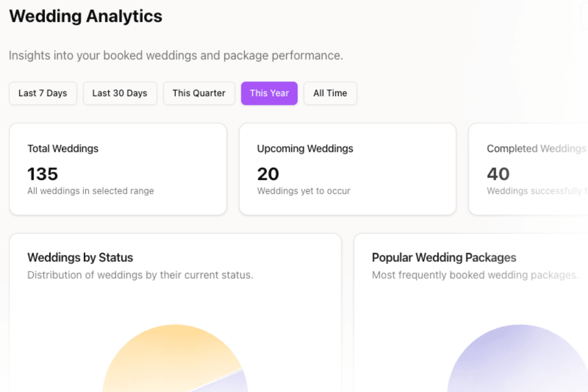
Task: Click the Insights into booked weddings subtitle
Action: point(176,56)
